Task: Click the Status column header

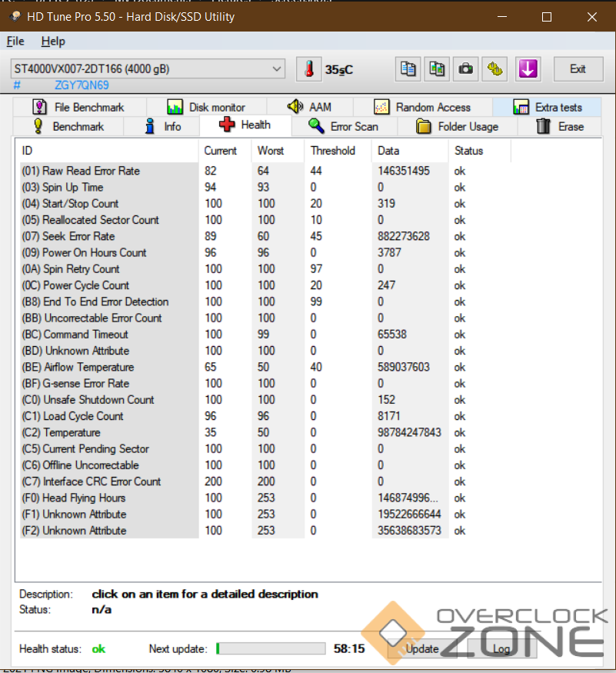Action: [x=480, y=151]
